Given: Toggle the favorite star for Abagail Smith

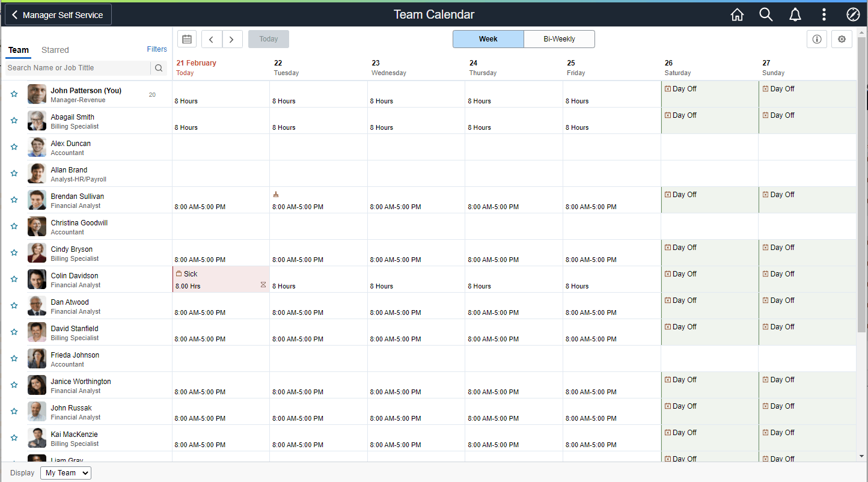Looking at the screenshot, I should pyautogui.click(x=14, y=120).
